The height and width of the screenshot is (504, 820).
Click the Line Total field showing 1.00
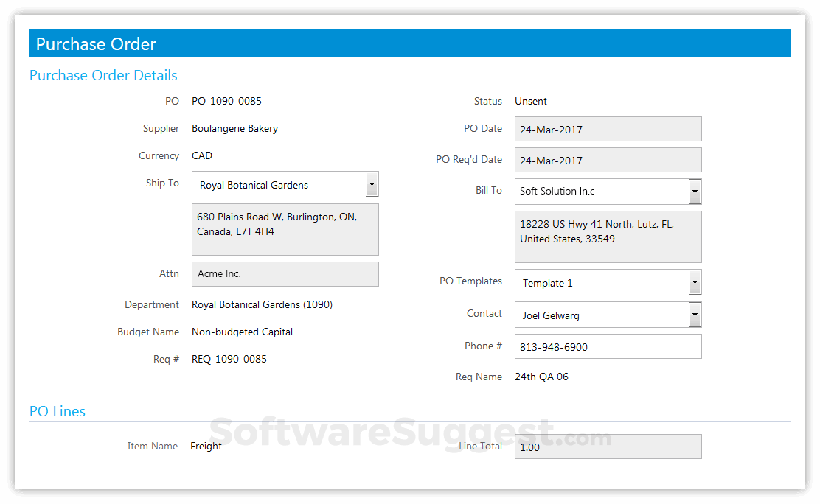tap(608, 447)
